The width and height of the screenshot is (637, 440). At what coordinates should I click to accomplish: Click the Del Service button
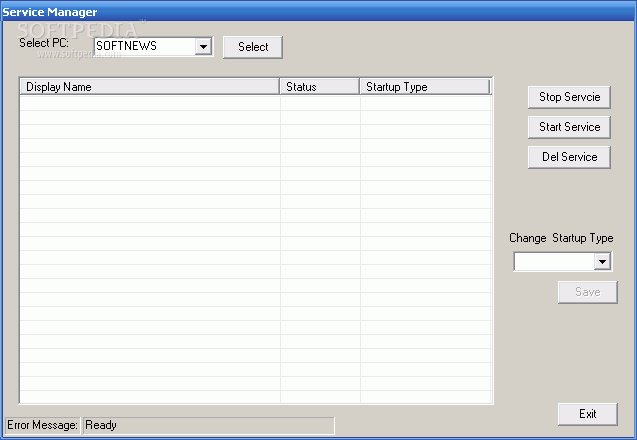569,157
